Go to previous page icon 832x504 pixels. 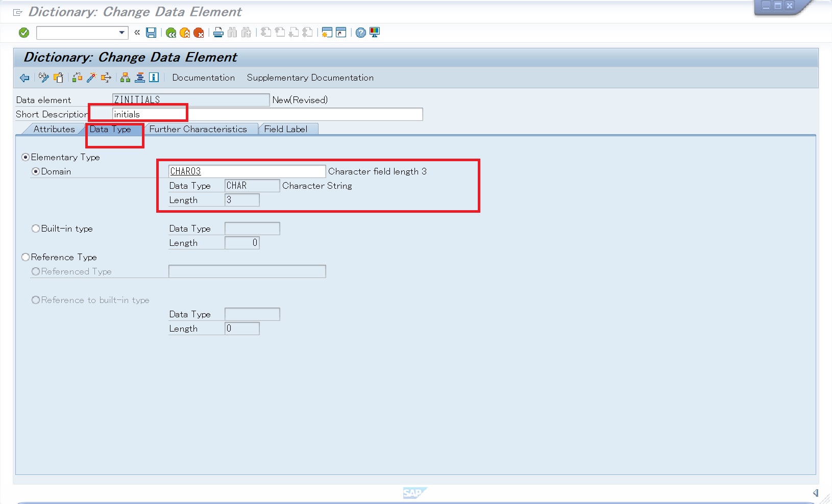point(280,33)
